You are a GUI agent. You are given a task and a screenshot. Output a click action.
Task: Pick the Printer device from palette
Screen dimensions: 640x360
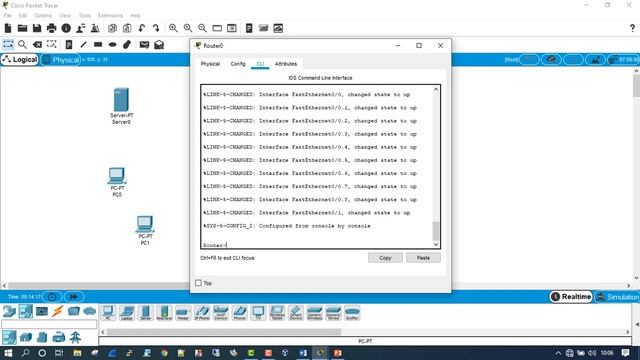(x=183, y=313)
